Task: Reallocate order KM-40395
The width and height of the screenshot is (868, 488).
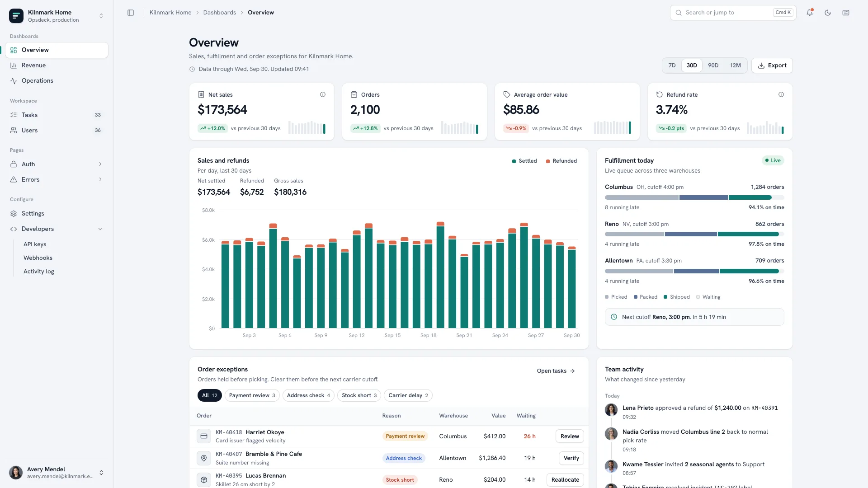Action: click(565, 479)
